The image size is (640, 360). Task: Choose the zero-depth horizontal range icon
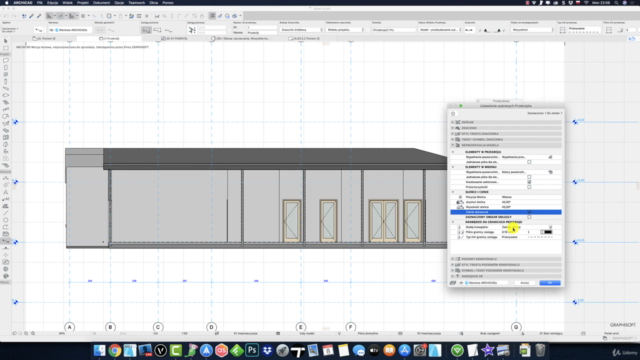[168, 30]
